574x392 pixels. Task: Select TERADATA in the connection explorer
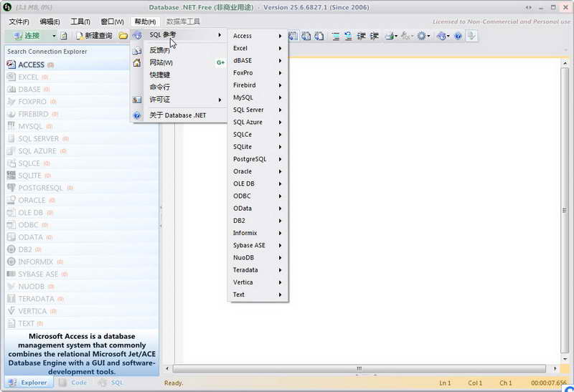(x=82, y=299)
